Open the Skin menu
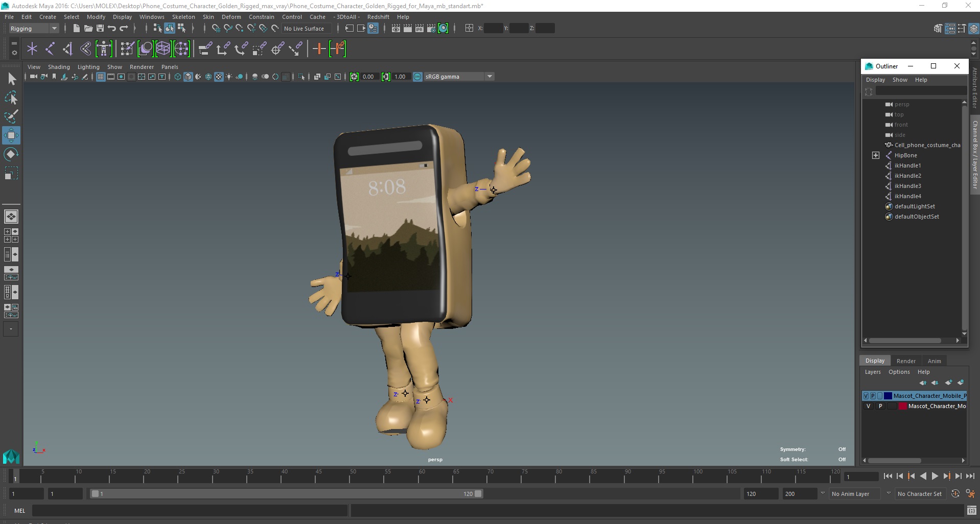Screen dimensions: 980x524 tap(208, 17)
